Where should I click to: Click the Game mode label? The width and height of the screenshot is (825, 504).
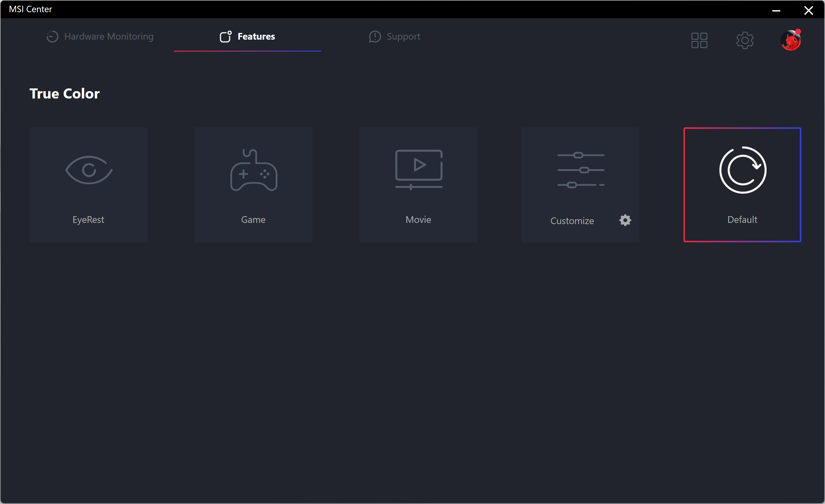tap(253, 220)
